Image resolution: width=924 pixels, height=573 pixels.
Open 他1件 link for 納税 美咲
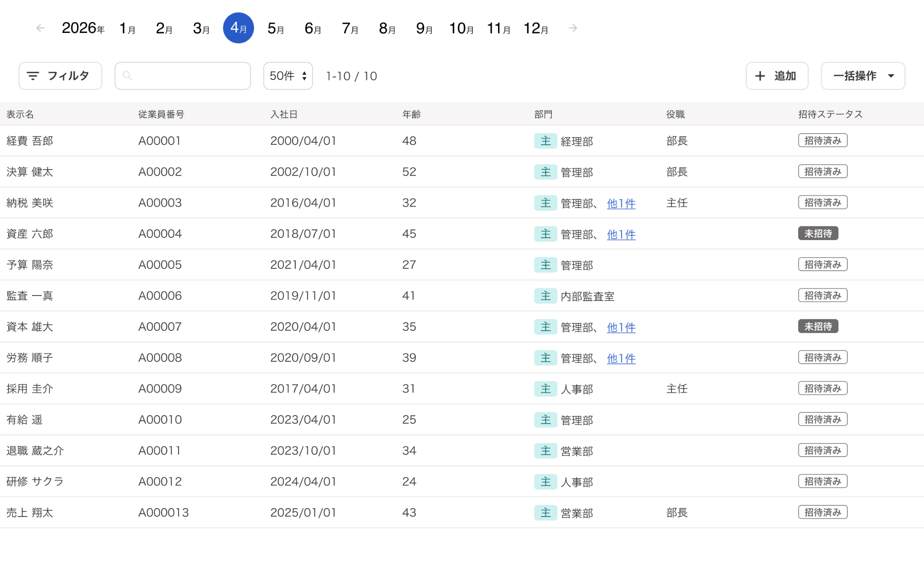click(621, 203)
